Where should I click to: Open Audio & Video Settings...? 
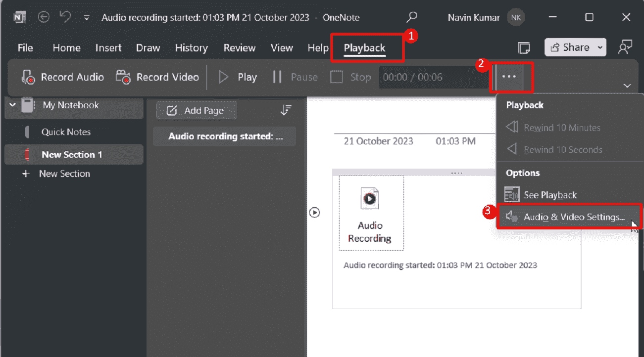tap(570, 217)
